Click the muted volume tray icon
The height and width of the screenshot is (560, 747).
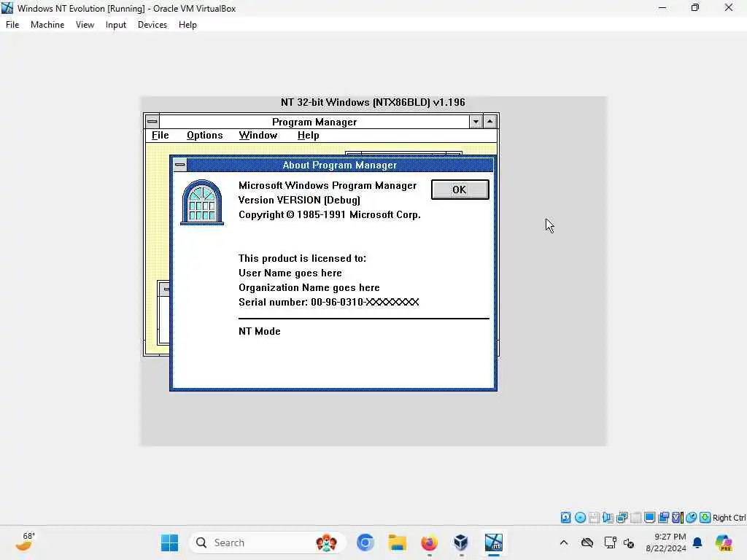click(629, 542)
